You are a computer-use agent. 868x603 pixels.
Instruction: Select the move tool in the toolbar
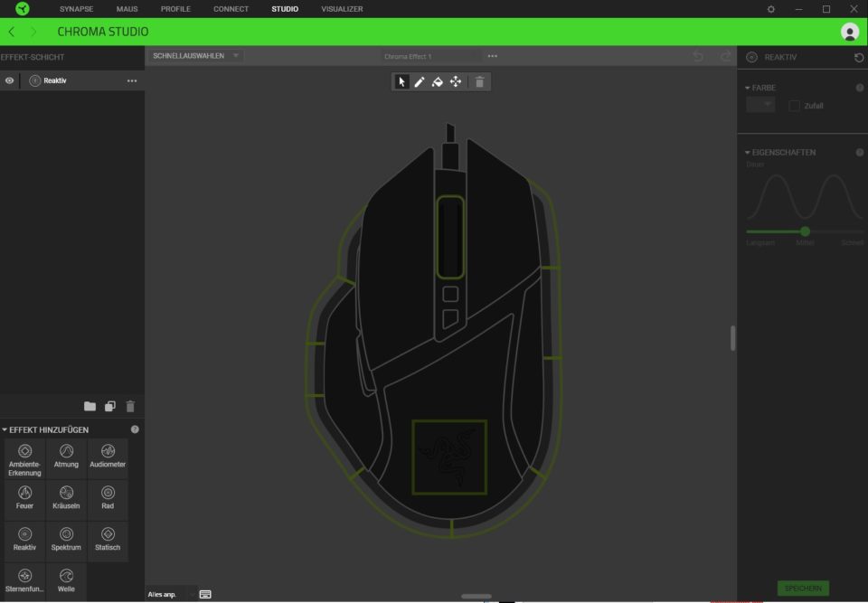[455, 82]
